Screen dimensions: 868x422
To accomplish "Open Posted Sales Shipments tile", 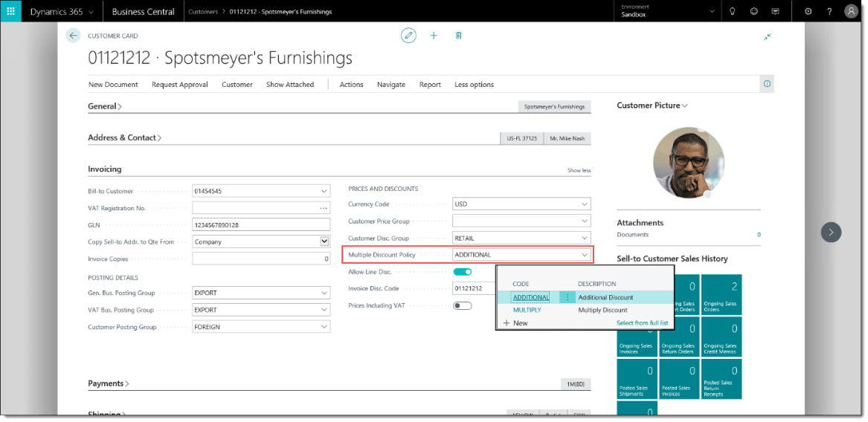I will coord(637,380).
